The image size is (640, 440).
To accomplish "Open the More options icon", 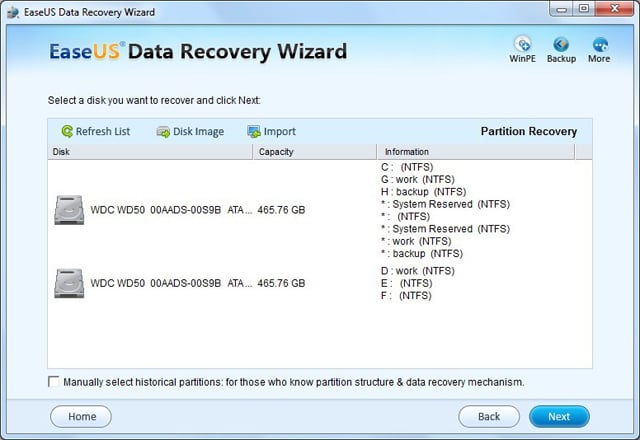I will coord(600,44).
